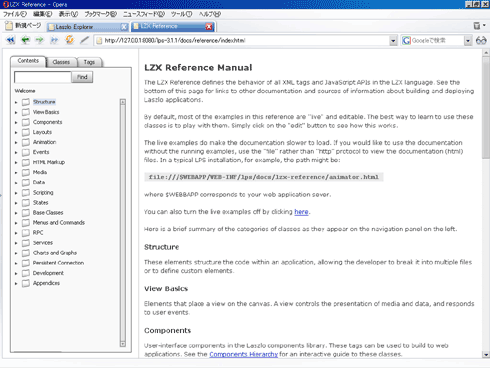Click folder icon next to Structure
Image resolution: width=490 pixels, height=368 pixels.
coord(26,102)
